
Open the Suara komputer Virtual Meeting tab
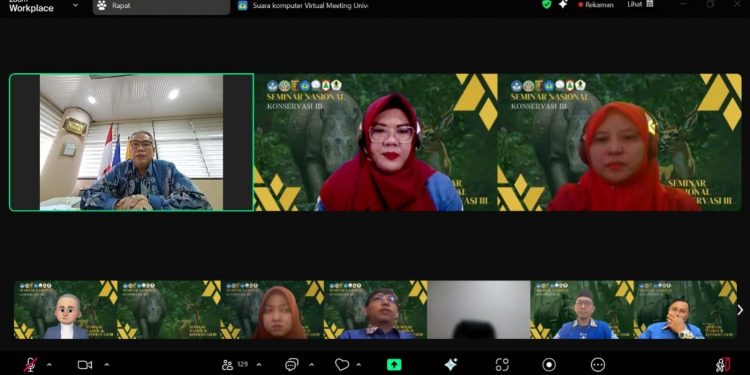coord(303,6)
